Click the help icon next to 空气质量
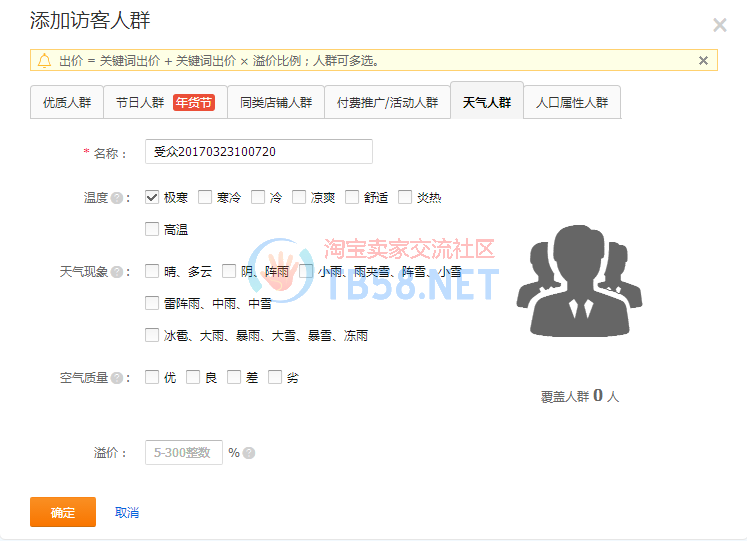747x541 pixels. [x=117, y=378]
